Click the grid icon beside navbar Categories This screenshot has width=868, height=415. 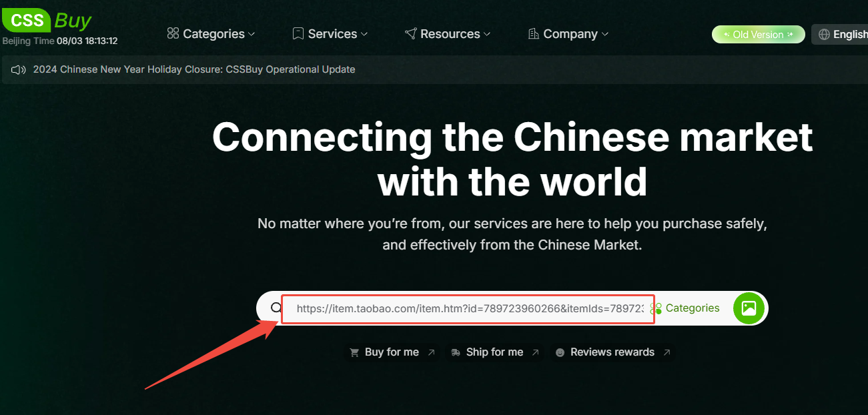[x=173, y=33]
